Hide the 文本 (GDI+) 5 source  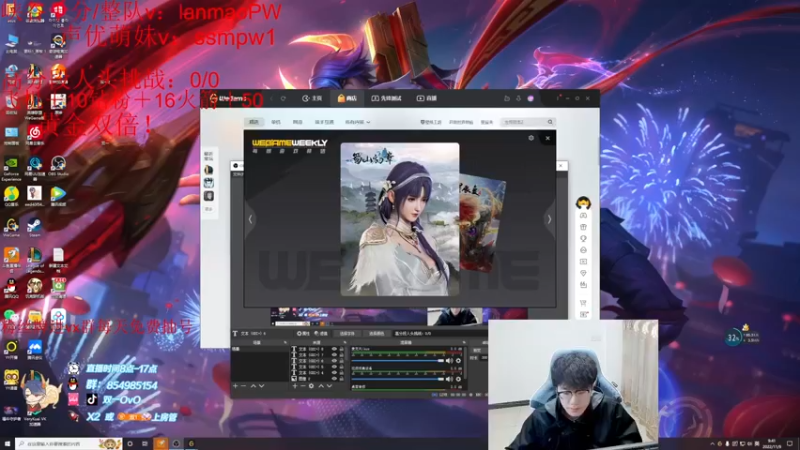[334, 367]
